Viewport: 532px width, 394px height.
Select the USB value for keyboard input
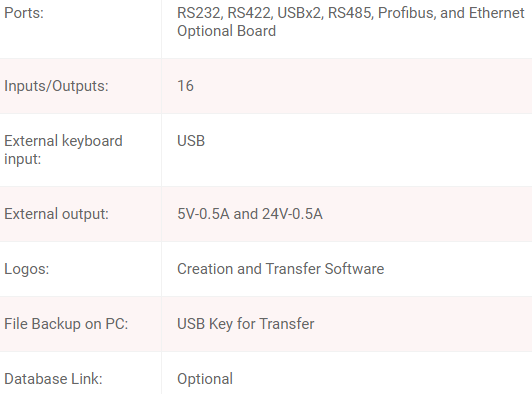click(x=191, y=141)
